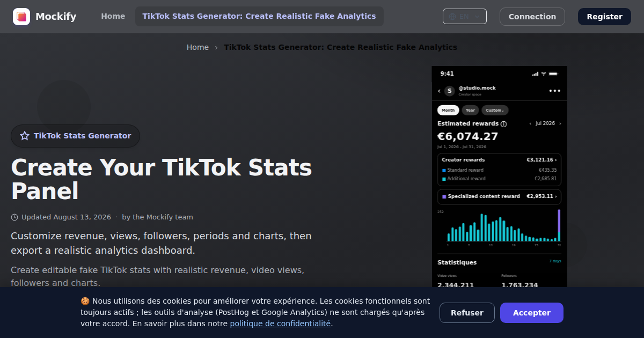Click the Register button

(x=604, y=17)
